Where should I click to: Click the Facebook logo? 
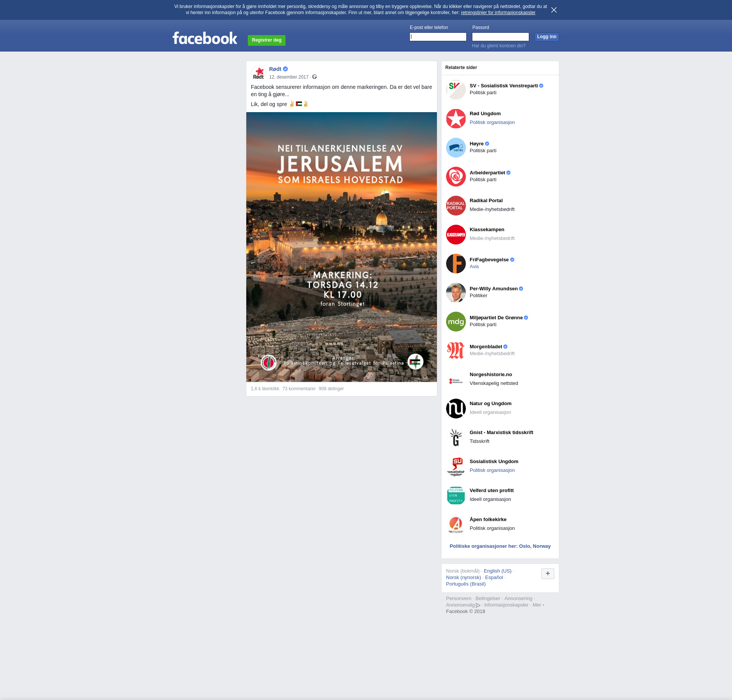tap(205, 38)
